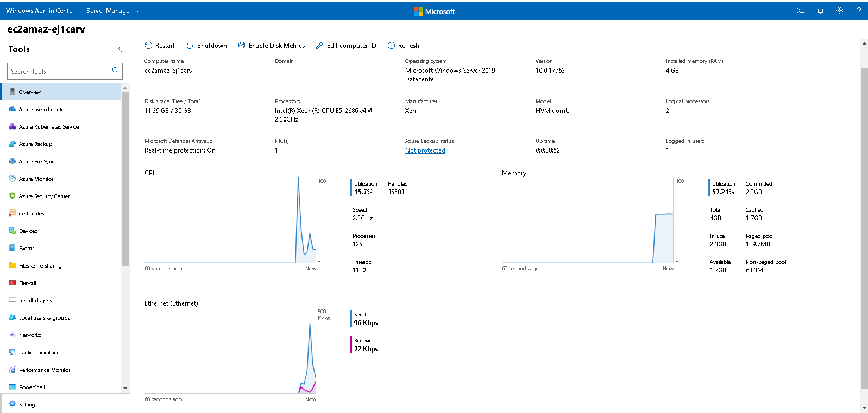
Task: Click the Packet monitoring icon
Action: coord(12,352)
